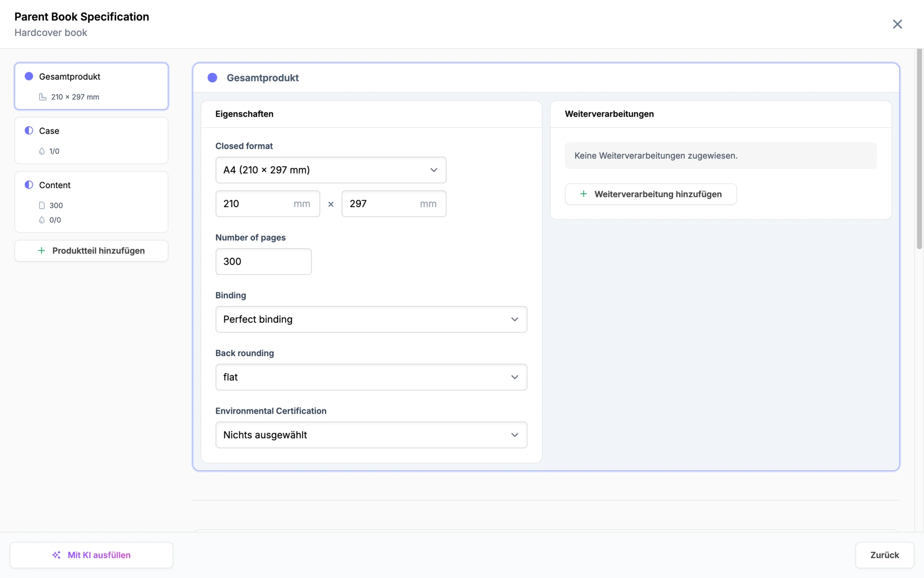Open the Back rounding dropdown set to flat
This screenshot has height=578, width=924.
371,377
